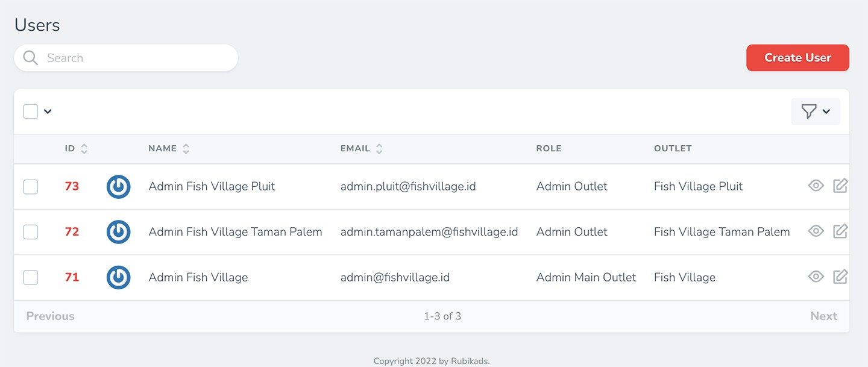Check the row for user 71
The height and width of the screenshot is (367, 868).
point(31,278)
